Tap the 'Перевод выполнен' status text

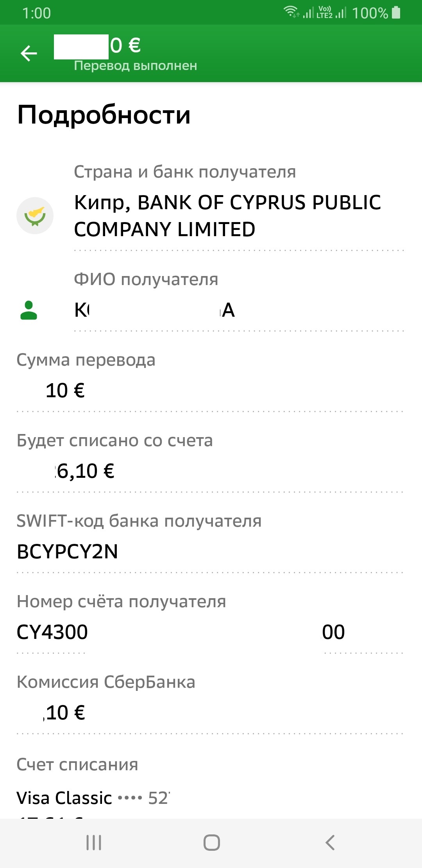135,66
